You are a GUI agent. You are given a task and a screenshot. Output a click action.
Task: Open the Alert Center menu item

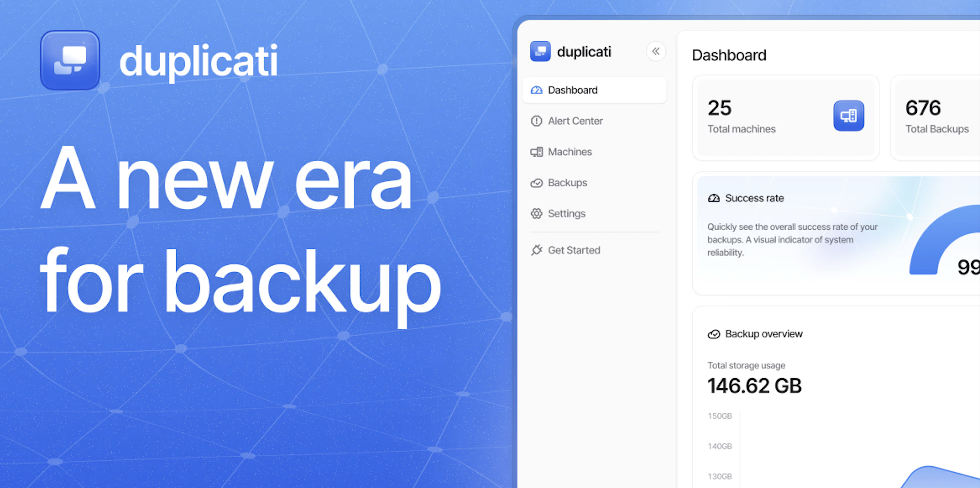point(575,121)
